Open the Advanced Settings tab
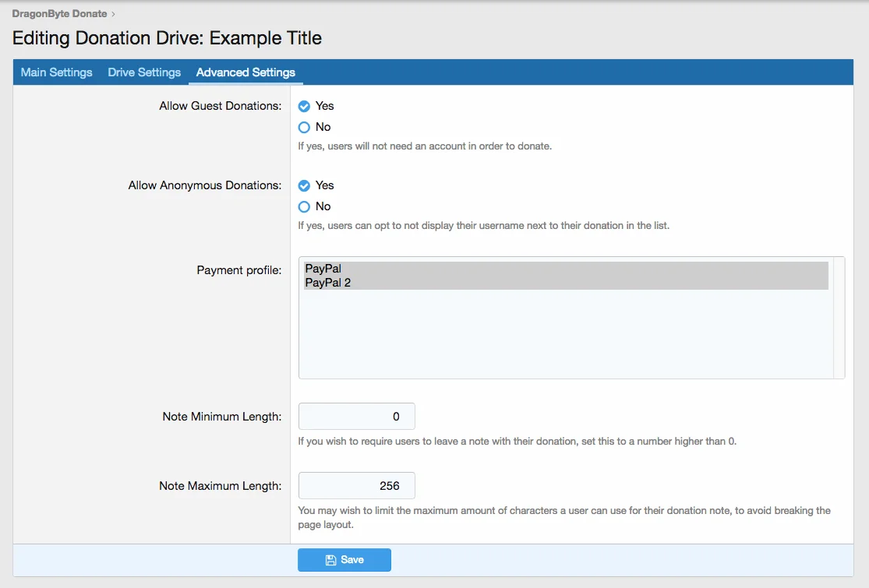The height and width of the screenshot is (588, 869). 246,72
